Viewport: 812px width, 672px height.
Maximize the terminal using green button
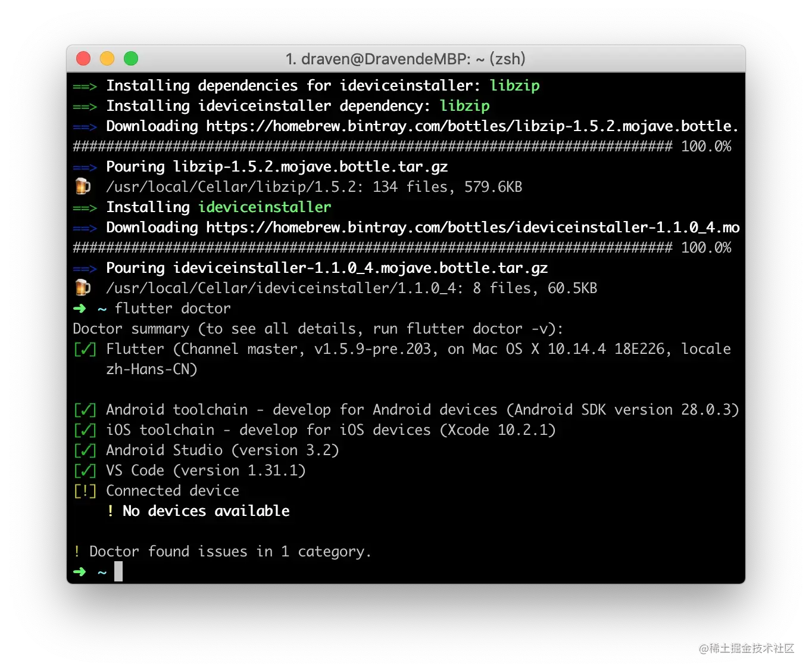click(131, 58)
